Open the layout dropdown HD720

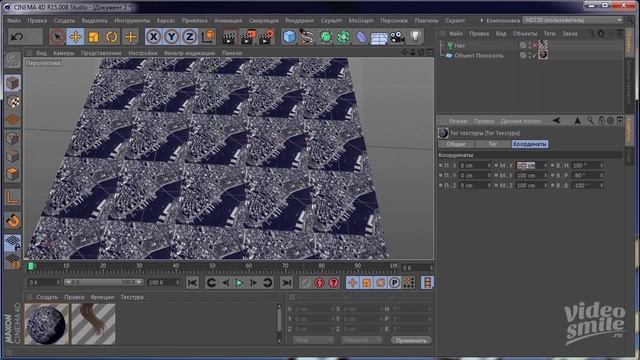573,20
